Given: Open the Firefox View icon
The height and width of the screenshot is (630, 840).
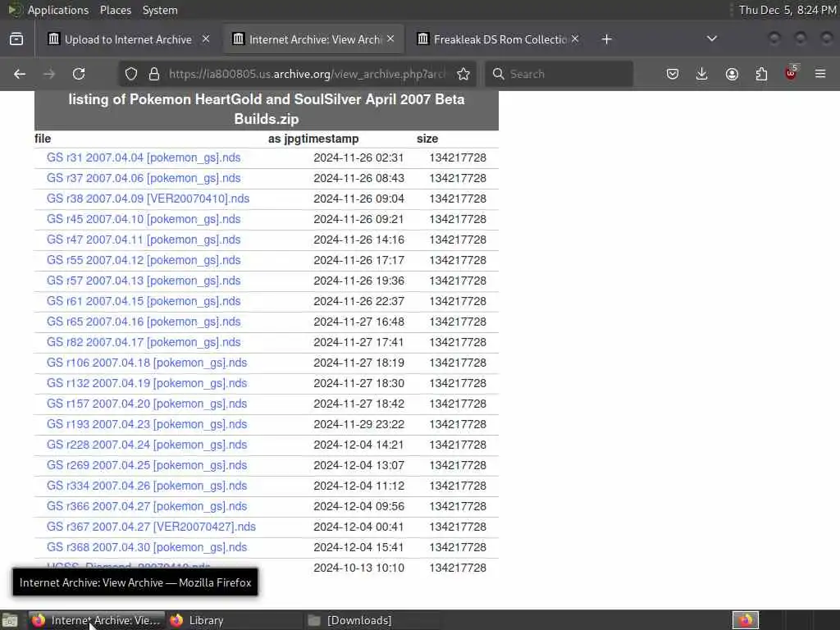Looking at the screenshot, I should [16, 39].
